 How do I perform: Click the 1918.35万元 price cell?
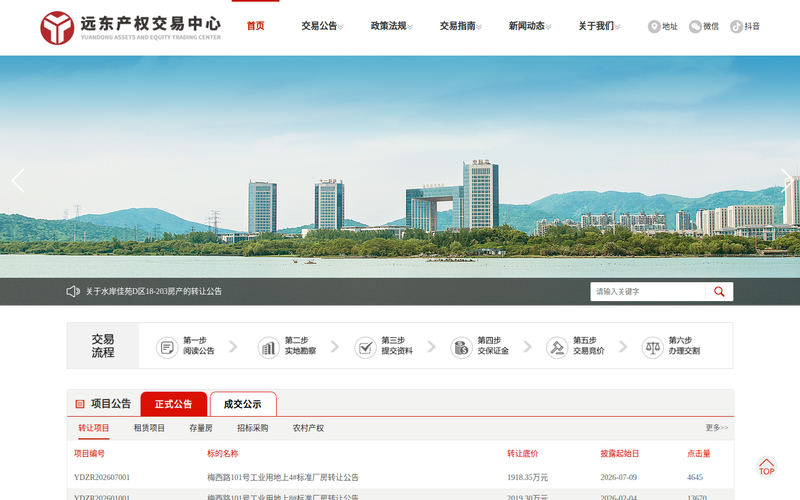point(528,478)
